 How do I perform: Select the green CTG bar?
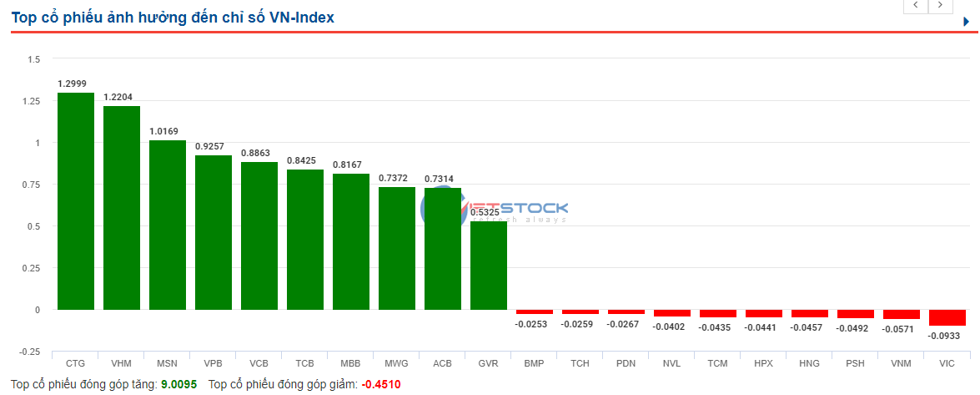(76, 200)
